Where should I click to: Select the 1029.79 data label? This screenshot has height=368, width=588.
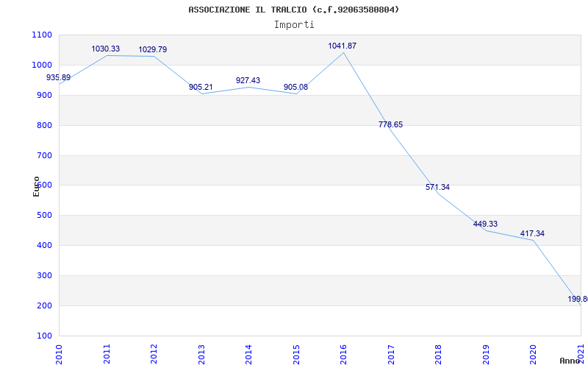[x=153, y=49]
